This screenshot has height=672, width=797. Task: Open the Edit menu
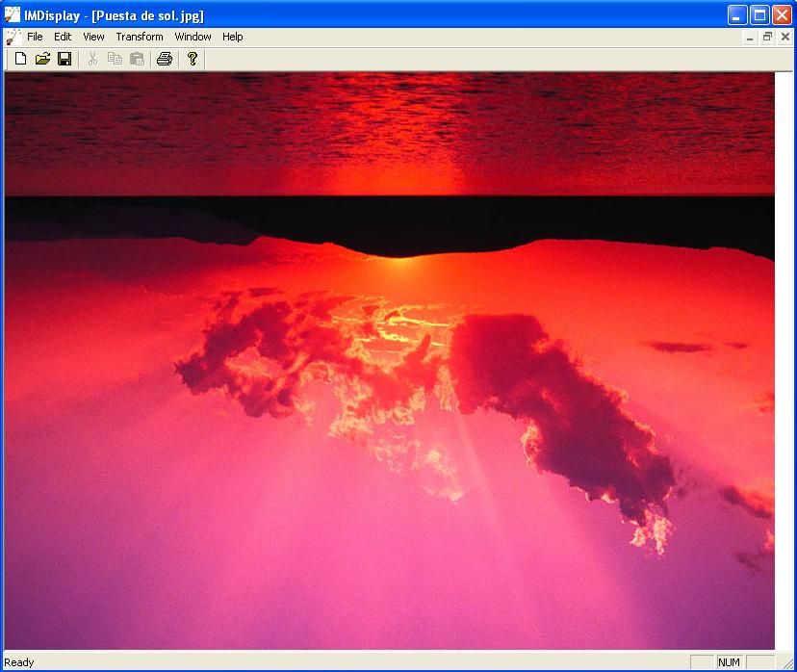point(63,37)
